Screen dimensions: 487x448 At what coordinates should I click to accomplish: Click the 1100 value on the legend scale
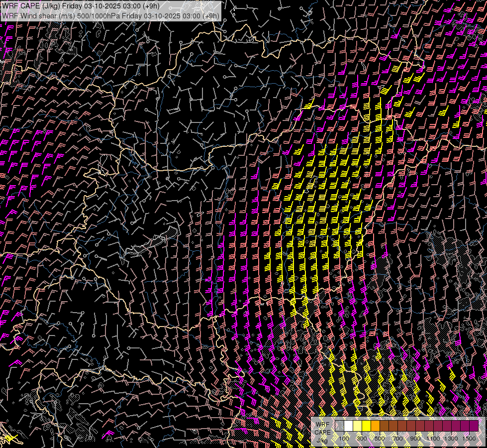pyautogui.click(x=433, y=439)
